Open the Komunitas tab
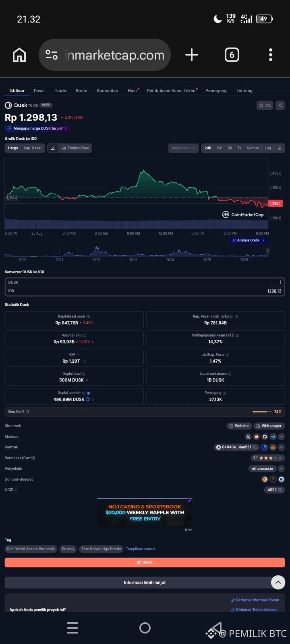 tap(108, 91)
